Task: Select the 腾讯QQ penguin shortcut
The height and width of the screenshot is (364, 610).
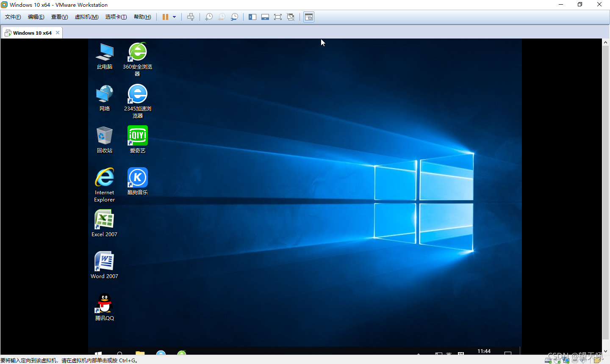Action: 105,307
